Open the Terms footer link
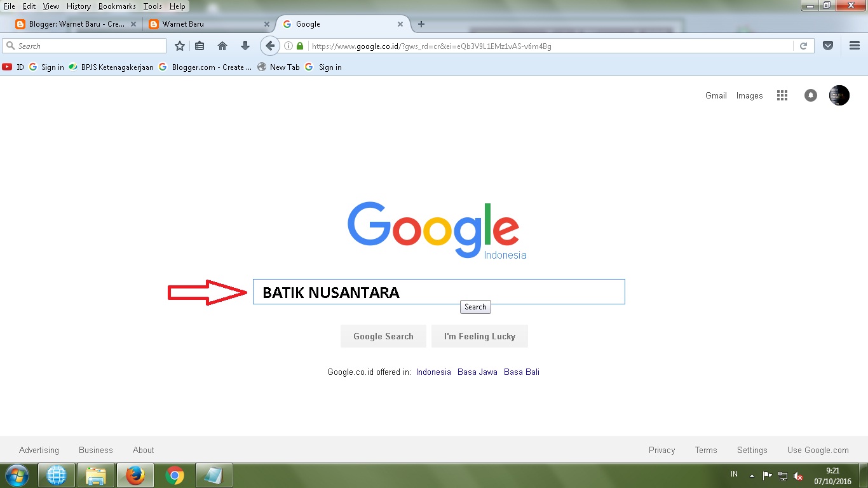868x488 pixels. (706, 450)
